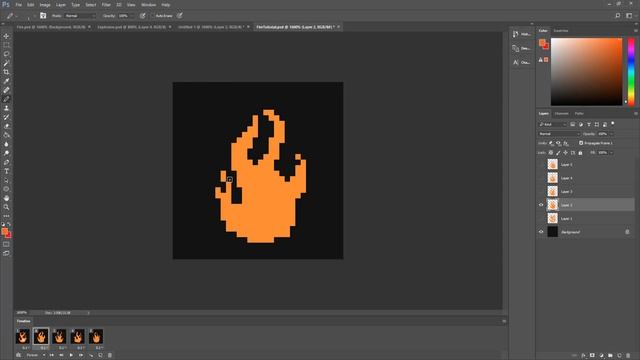Click the foreground color swatch in toolbar

[x=4, y=231]
